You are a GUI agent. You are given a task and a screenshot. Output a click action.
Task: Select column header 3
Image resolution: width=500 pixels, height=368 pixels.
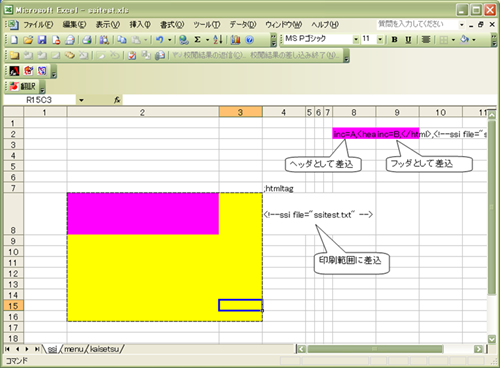[240, 112]
